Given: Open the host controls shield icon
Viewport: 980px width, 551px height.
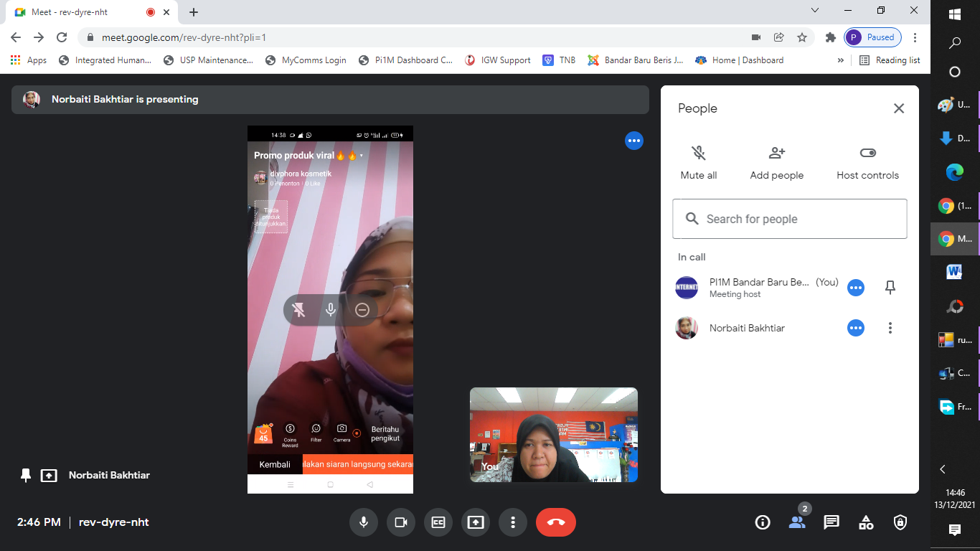Looking at the screenshot, I should pos(900,522).
